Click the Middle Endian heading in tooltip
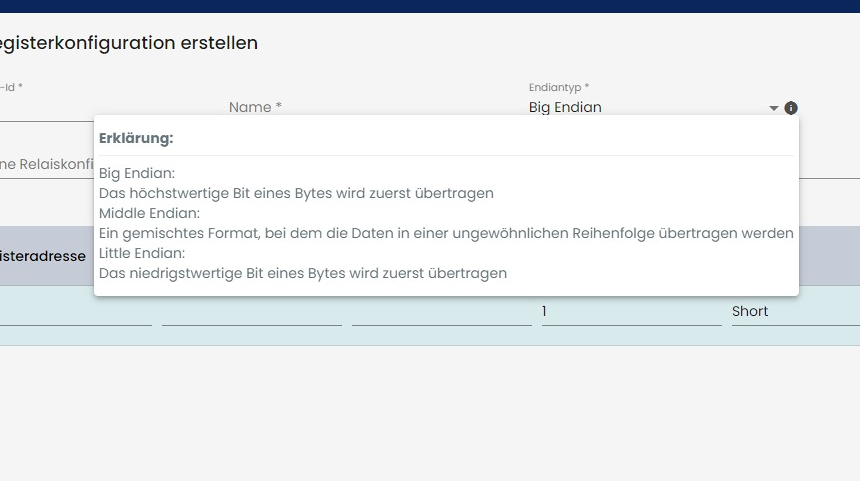 click(x=149, y=213)
